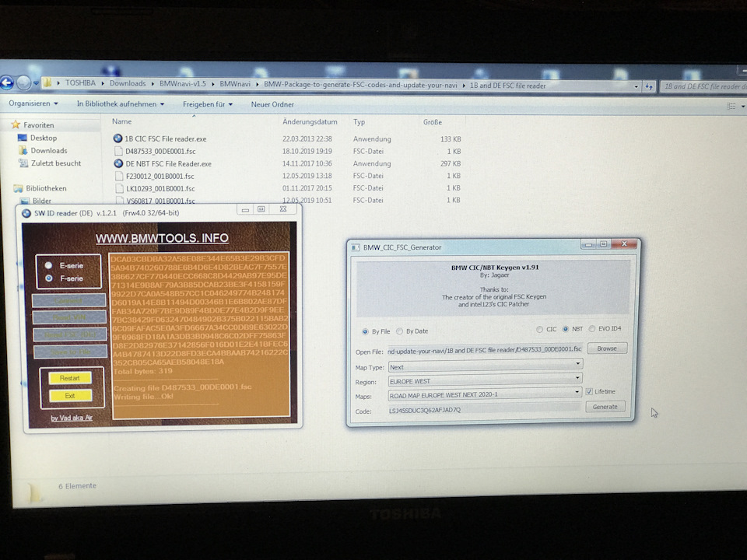Click the Generate button
The width and height of the screenshot is (747, 560).
(x=605, y=407)
